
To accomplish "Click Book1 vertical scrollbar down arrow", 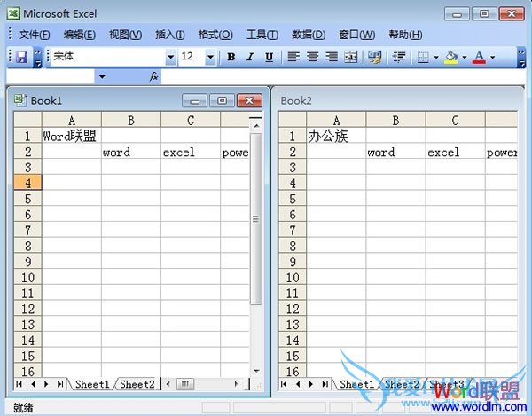I will 256,371.
